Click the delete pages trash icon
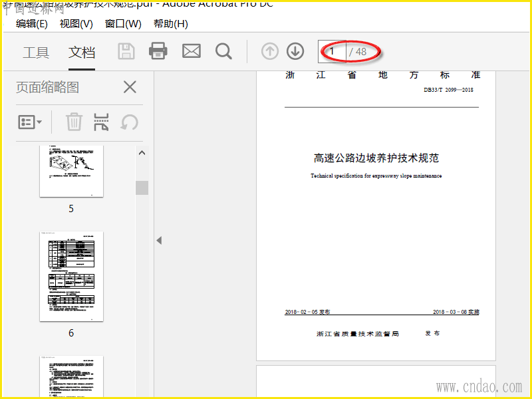 [x=74, y=122]
